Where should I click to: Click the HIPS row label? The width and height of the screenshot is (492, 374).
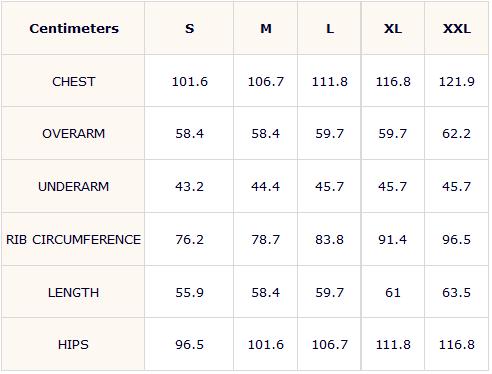[74, 344]
